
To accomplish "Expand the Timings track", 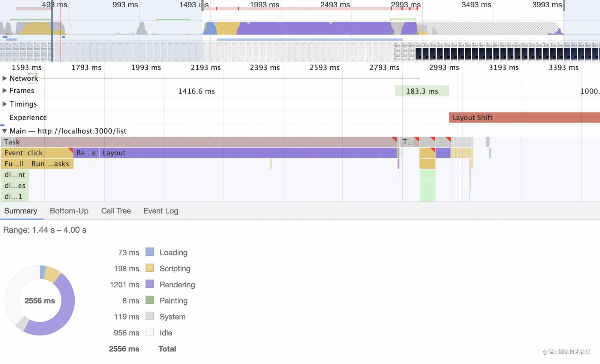I will click(x=4, y=104).
